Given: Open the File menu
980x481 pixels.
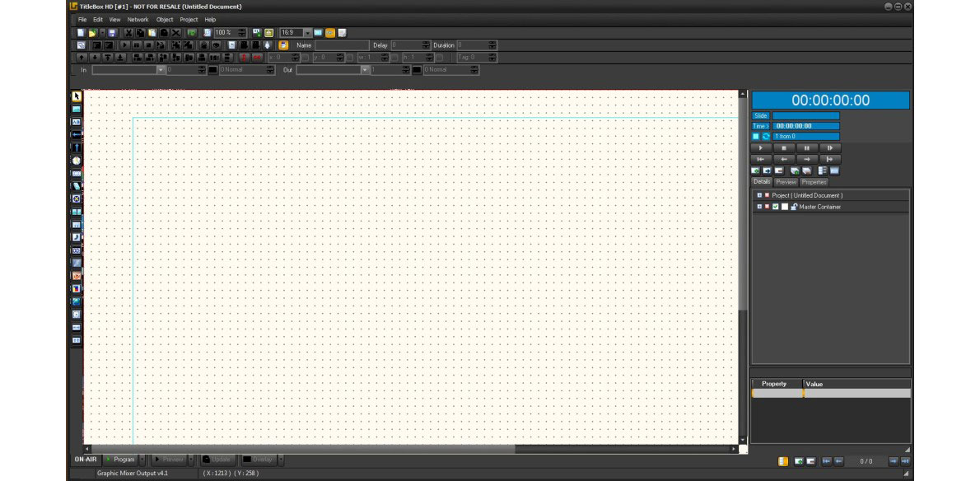Looking at the screenshot, I should click(82, 20).
